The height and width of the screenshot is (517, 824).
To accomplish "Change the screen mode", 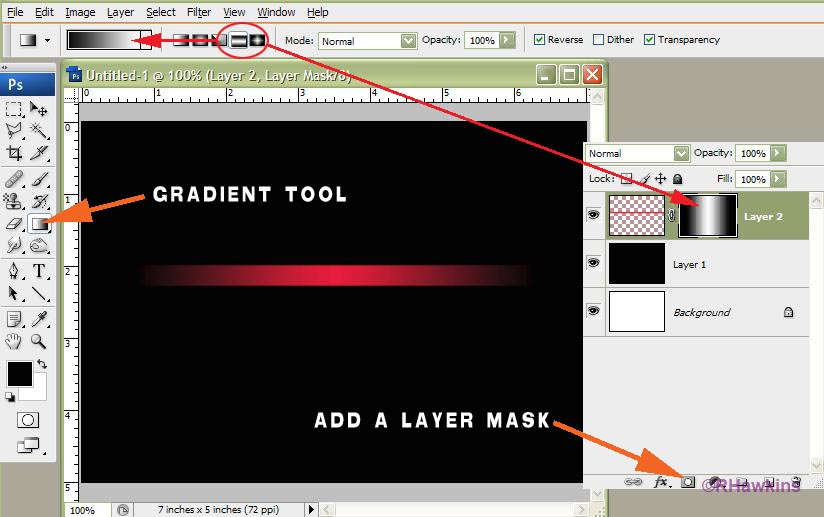I will [x=28, y=446].
